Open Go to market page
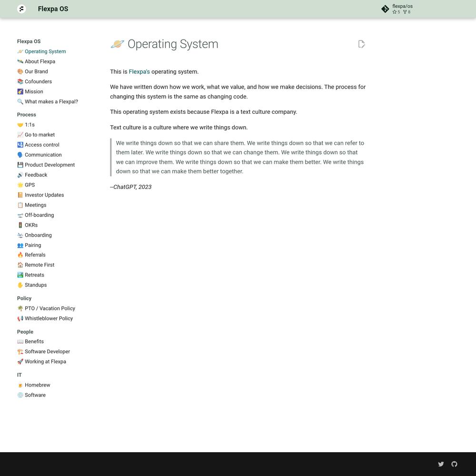Image resolution: width=476 pixels, height=476 pixels. click(36, 135)
